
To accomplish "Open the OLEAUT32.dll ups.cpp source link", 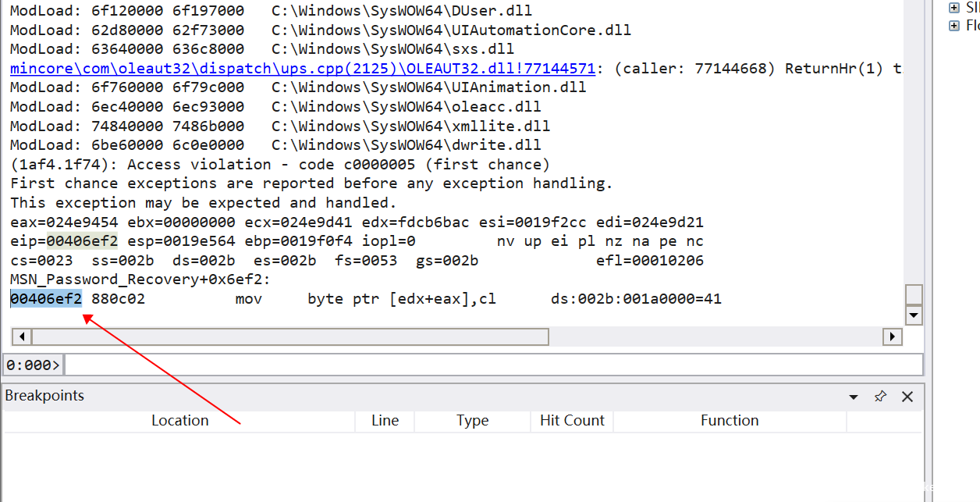I will [303, 69].
